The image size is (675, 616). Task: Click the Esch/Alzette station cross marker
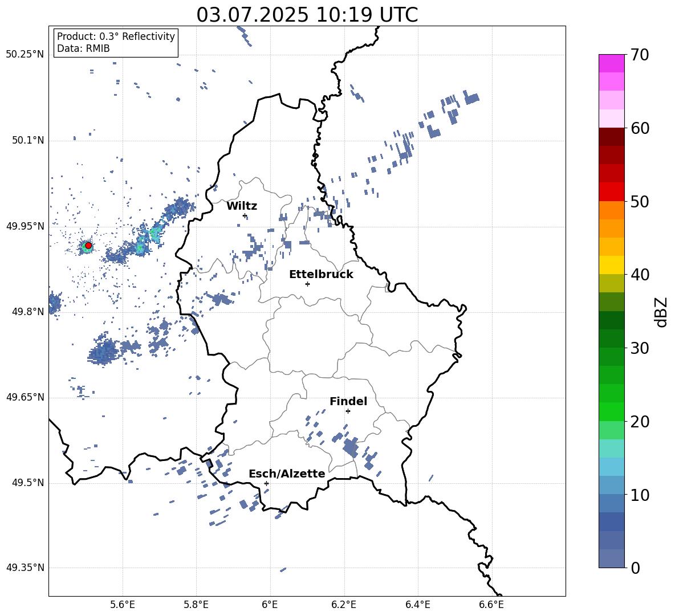(x=266, y=483)
